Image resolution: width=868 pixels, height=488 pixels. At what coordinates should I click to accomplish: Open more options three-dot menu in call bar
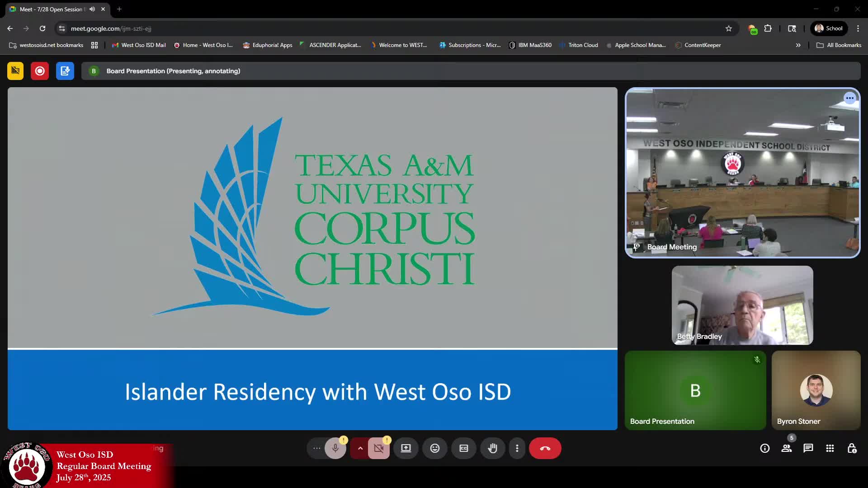517,448
